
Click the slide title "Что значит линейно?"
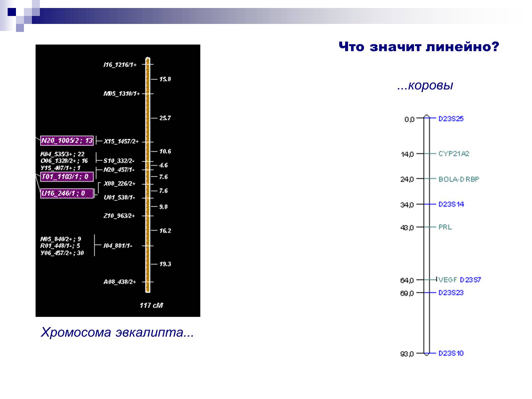(419, 47)
